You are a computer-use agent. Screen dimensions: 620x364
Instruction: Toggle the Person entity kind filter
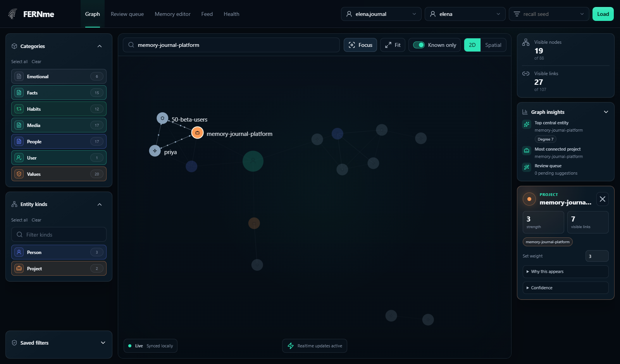(x=59, y=252)
